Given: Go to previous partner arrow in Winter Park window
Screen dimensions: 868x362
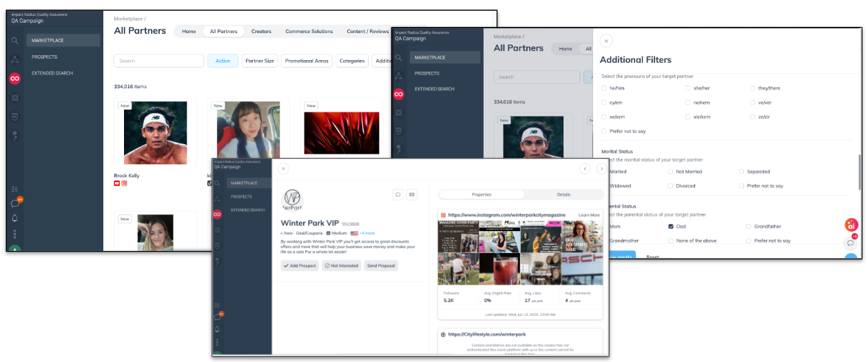Looking at the screenshot, I should 585,168.
